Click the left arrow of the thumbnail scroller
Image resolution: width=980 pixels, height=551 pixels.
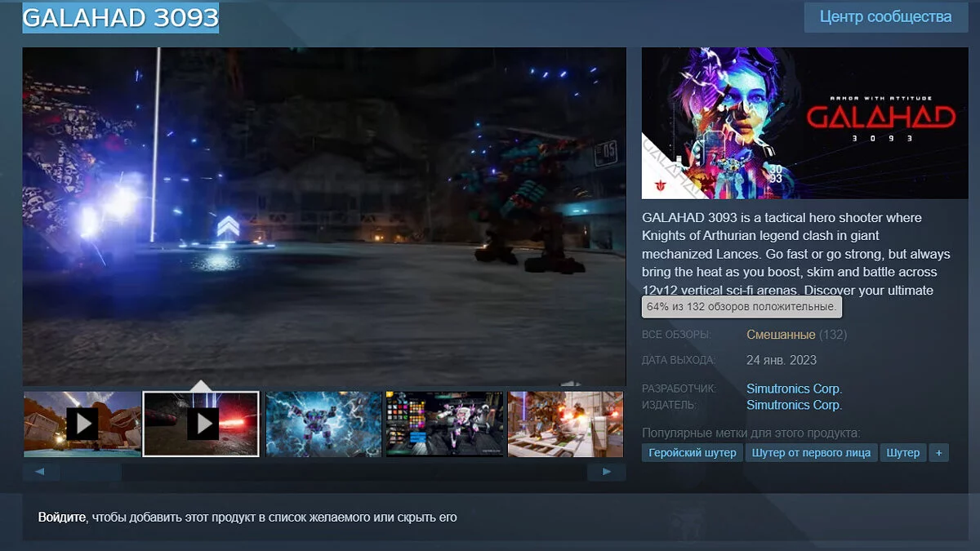click(x=41, y=472)
